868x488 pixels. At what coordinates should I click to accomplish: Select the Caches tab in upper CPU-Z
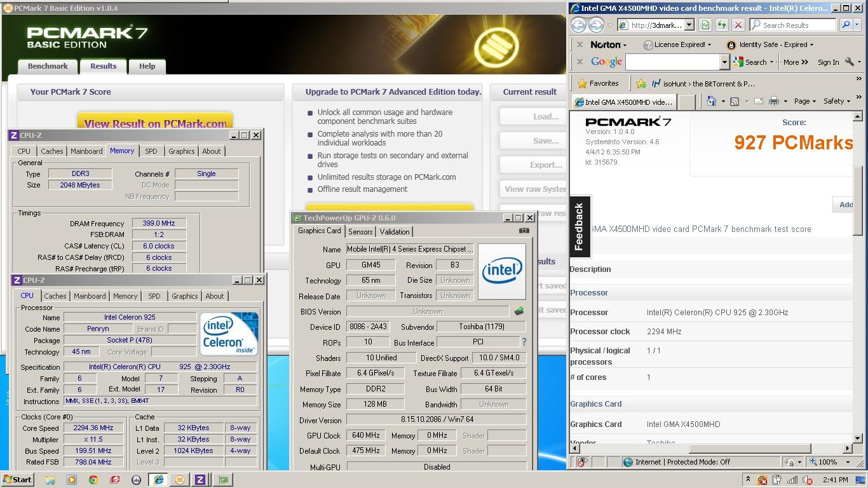point(52,151)
